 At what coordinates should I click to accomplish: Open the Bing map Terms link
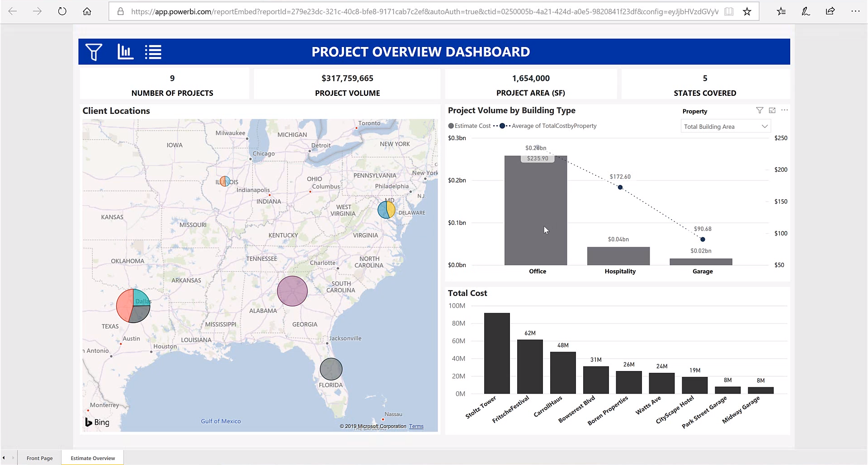[416, 426]
